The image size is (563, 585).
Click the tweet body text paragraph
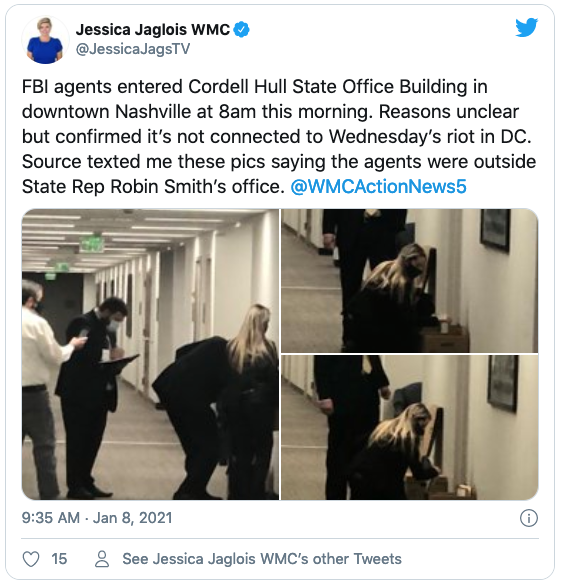(279, 137)
